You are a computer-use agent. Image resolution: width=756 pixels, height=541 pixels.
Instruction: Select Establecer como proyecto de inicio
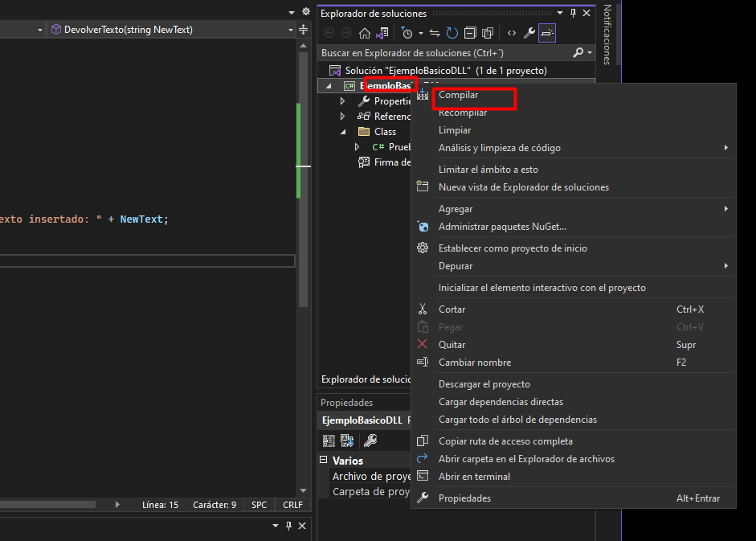coord(513,248)
